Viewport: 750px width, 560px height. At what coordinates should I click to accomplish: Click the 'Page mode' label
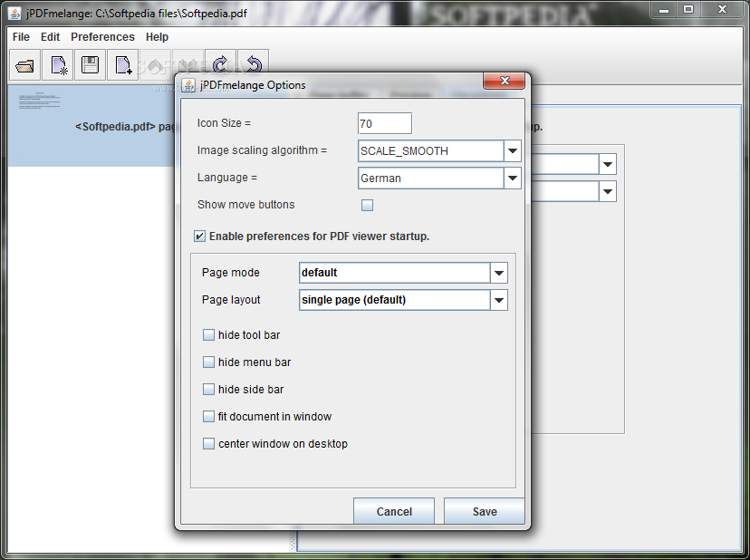pyautogui.click(x=231, y=273)
